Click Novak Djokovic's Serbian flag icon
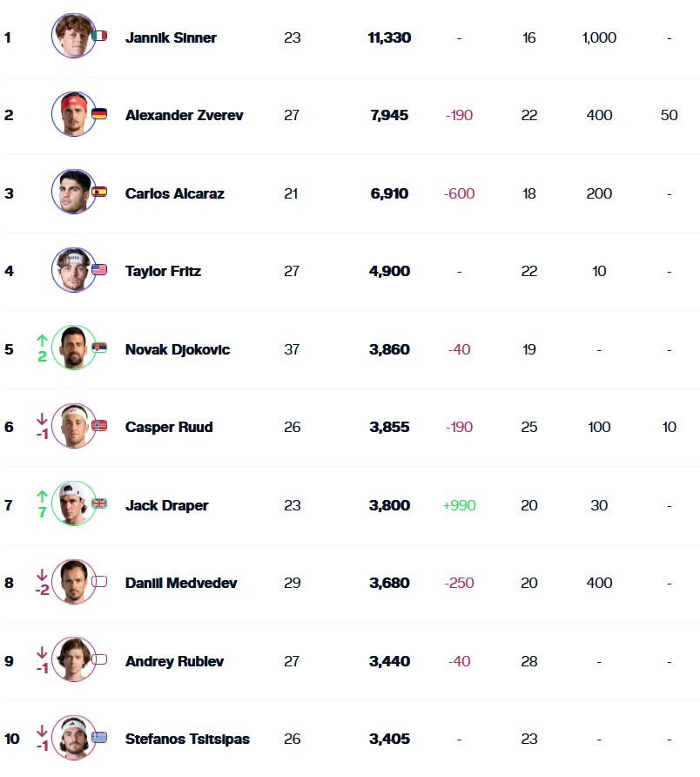The image size is (700, 777). point(99,348)
